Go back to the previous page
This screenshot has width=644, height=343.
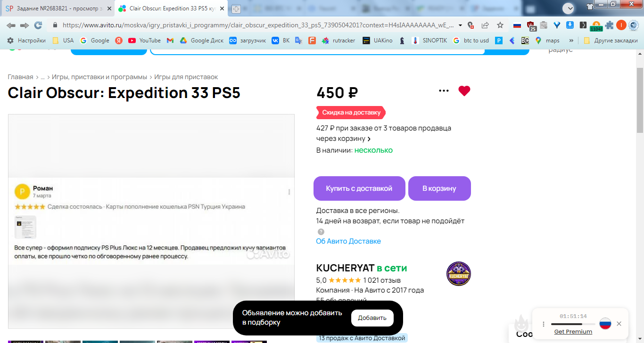(11, 25)
